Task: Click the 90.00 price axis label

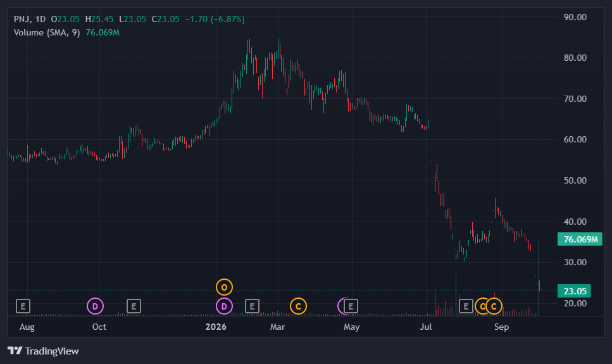Action: tap(575, 17)
